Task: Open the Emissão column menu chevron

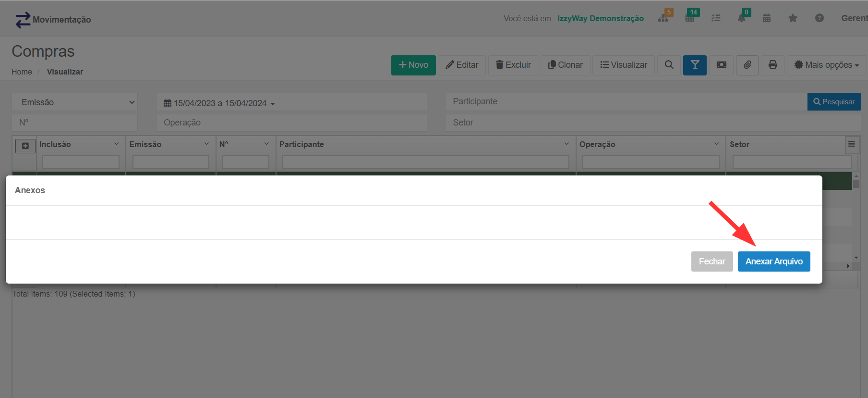Action: [206, 144]
